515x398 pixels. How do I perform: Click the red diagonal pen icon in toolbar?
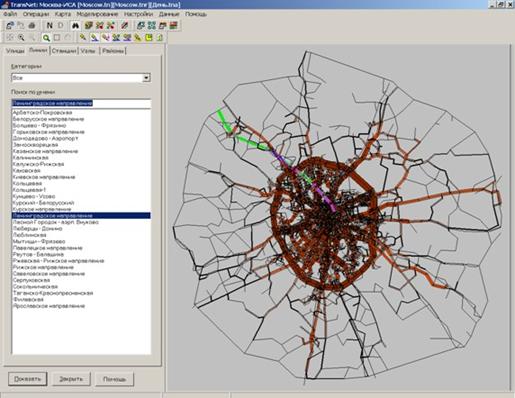(x=124, y=26)
